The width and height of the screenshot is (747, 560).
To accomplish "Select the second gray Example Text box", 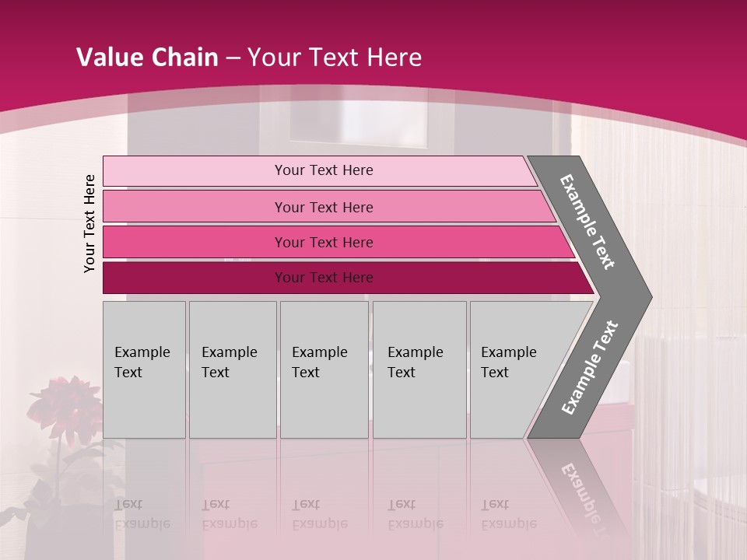I will pyautogui.click(x=233, y=369).
